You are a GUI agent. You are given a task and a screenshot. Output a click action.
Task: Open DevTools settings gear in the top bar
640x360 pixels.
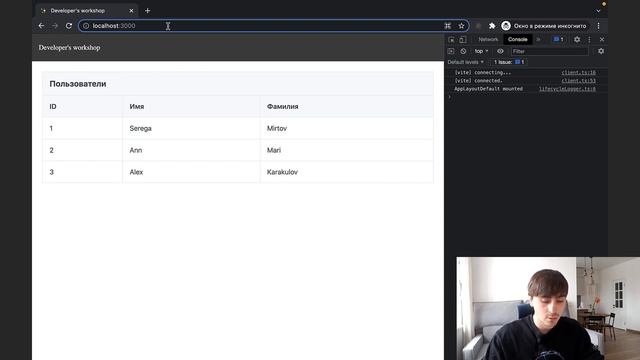(x=577, y=40)
